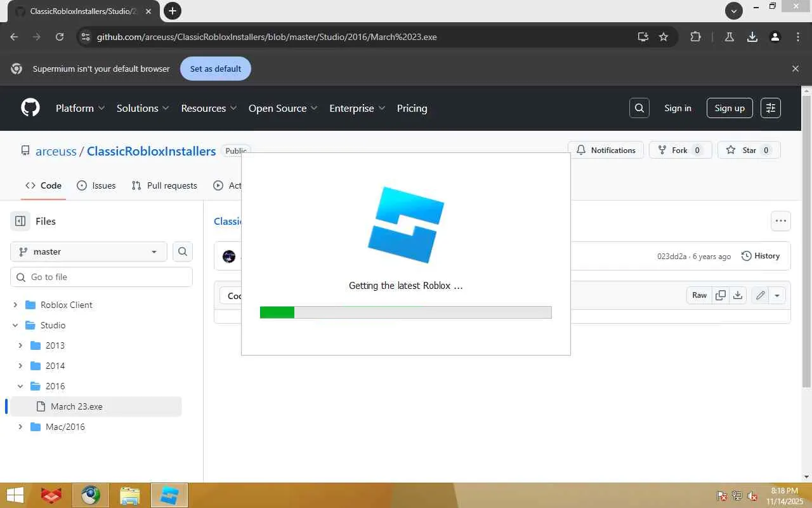Click the Sign up button
Image resolution: width=812 pixels, height=508 pixels.
click(730, 108)
